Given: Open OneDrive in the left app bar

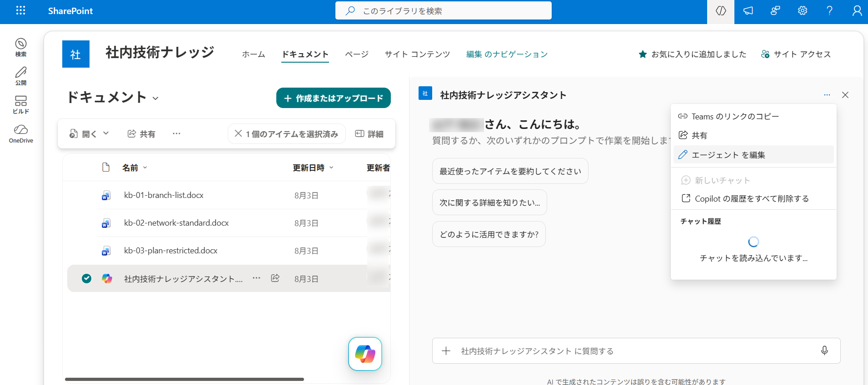Looking at the screenshot, I should (21, 134).
